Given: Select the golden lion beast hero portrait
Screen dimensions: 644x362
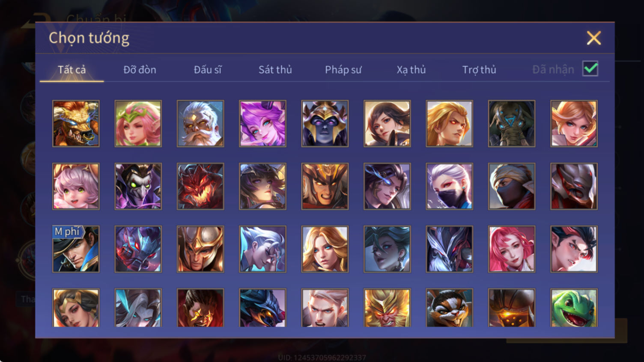Looking at the screenshot, I should pos(76,124).
